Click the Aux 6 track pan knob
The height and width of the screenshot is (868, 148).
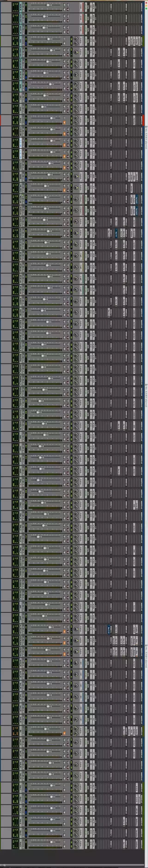[x=76, y=118]
